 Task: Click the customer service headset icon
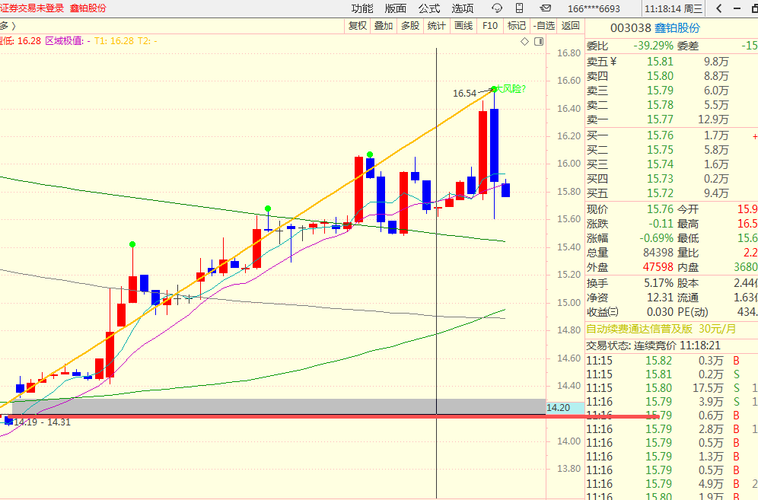(x=496, y=8)
